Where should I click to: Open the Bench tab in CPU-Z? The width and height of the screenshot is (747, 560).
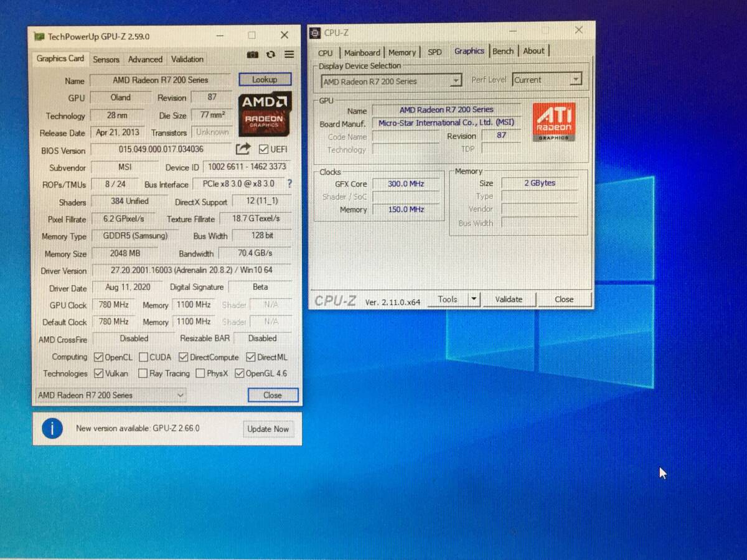503,51
